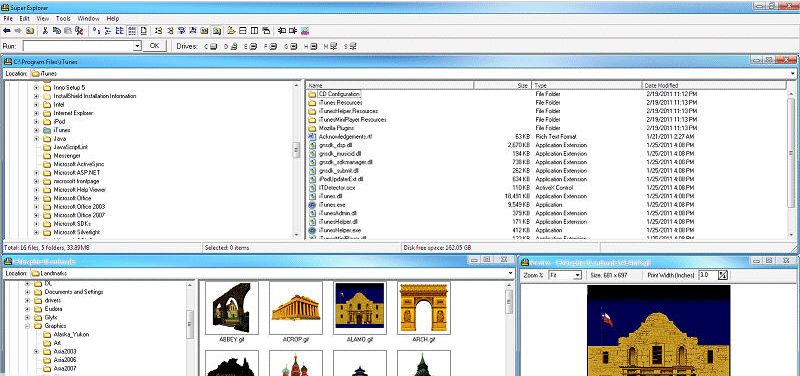This screenshot has height=376, width=800.
Task: Click the Cut scissors toolbar icon
Action: [x=45, y=31]
